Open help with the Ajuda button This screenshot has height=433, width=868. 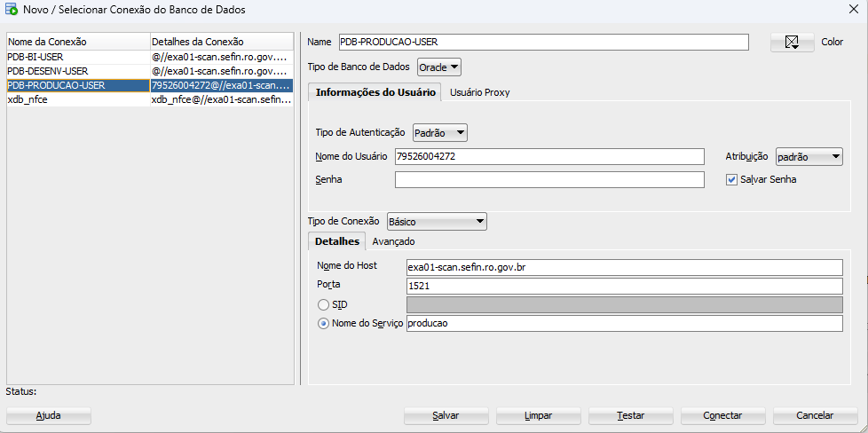point(49,415)
